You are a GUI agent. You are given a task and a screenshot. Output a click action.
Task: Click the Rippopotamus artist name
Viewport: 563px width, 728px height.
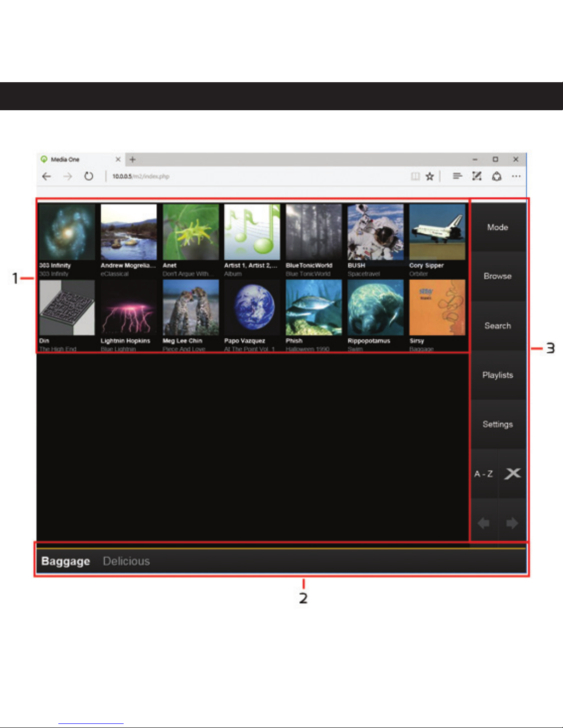pos(369,341)
